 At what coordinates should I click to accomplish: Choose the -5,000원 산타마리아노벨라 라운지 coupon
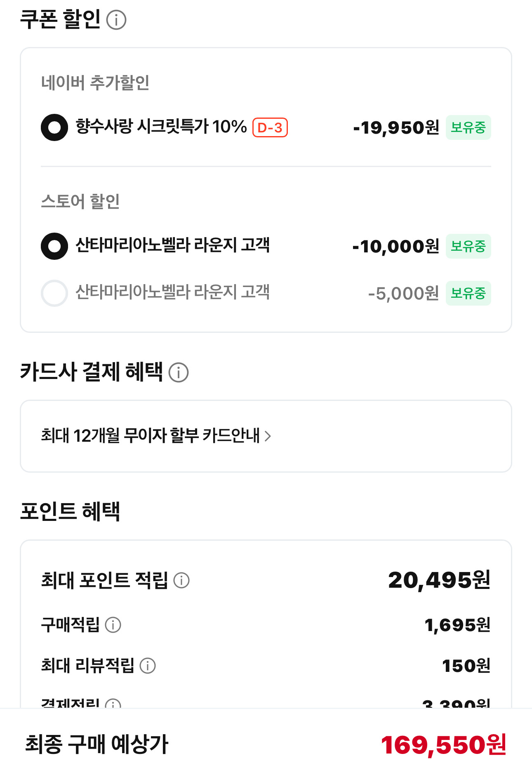pyautogui.click(x=54, y=293)
